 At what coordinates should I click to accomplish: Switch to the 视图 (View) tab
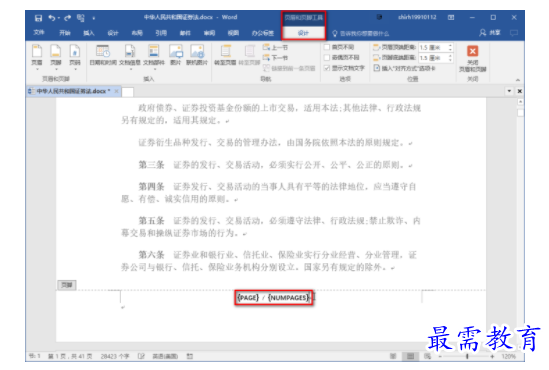coord(233,33)
